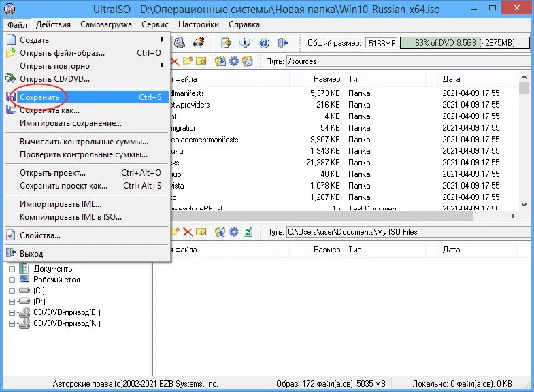Open the Сервис menu
Image resolution: width=534 pixels, height=392 pixels.
[155, 24]
